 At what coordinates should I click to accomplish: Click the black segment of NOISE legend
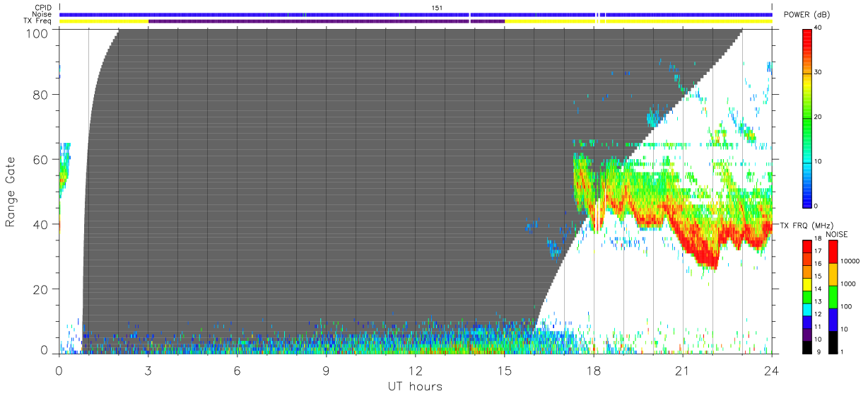[833, 342]
